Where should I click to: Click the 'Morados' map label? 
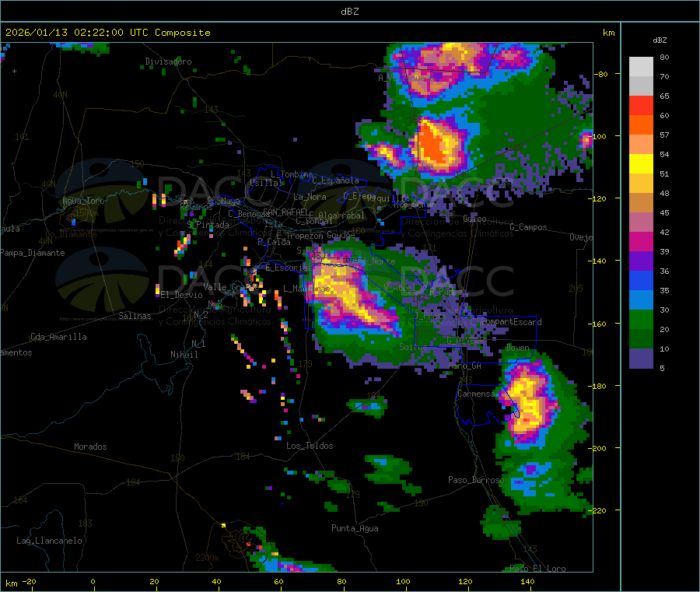click(91, 447)
